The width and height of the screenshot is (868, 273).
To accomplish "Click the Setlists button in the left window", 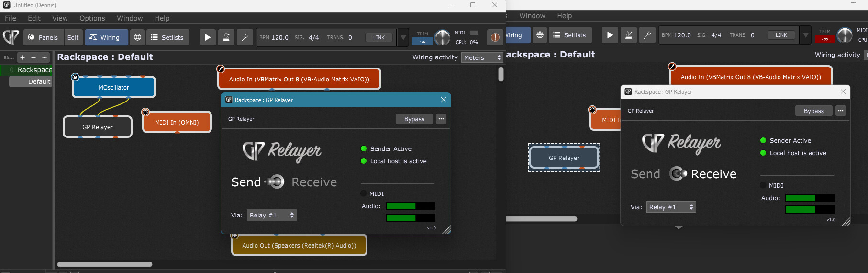I will pyautogui.click(x=167, y=37).
